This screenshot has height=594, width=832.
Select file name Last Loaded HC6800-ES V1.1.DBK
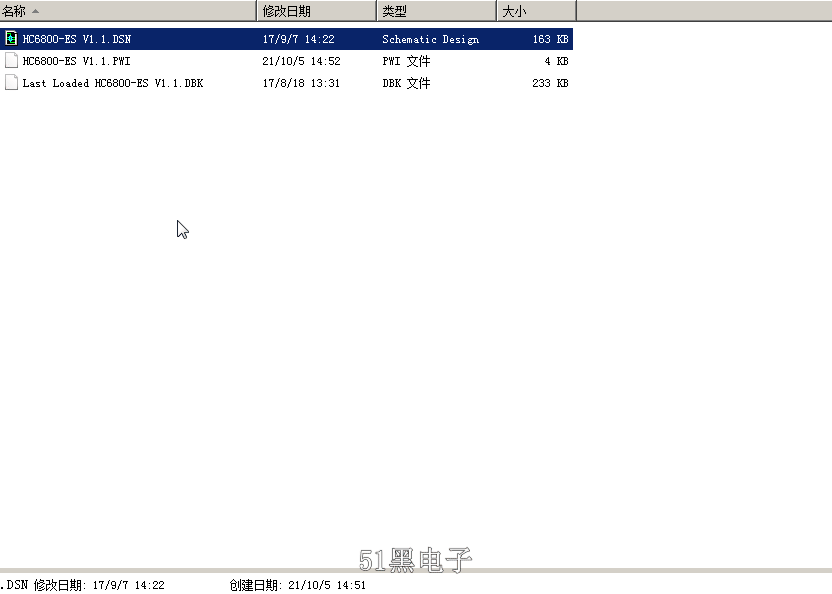click(x=113, y=83)
